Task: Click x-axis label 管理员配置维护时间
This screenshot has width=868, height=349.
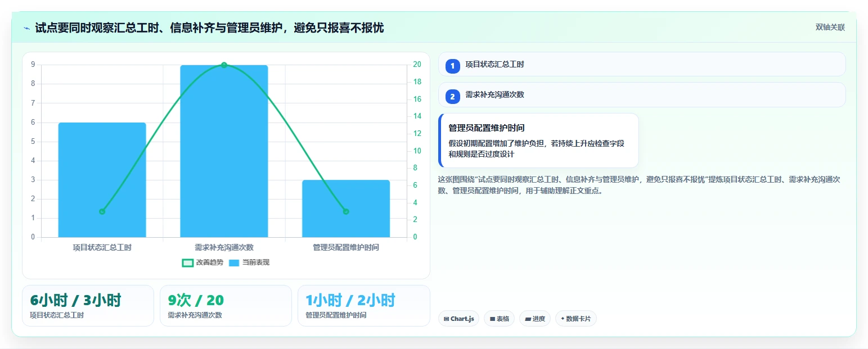Action: coord(346,247)
